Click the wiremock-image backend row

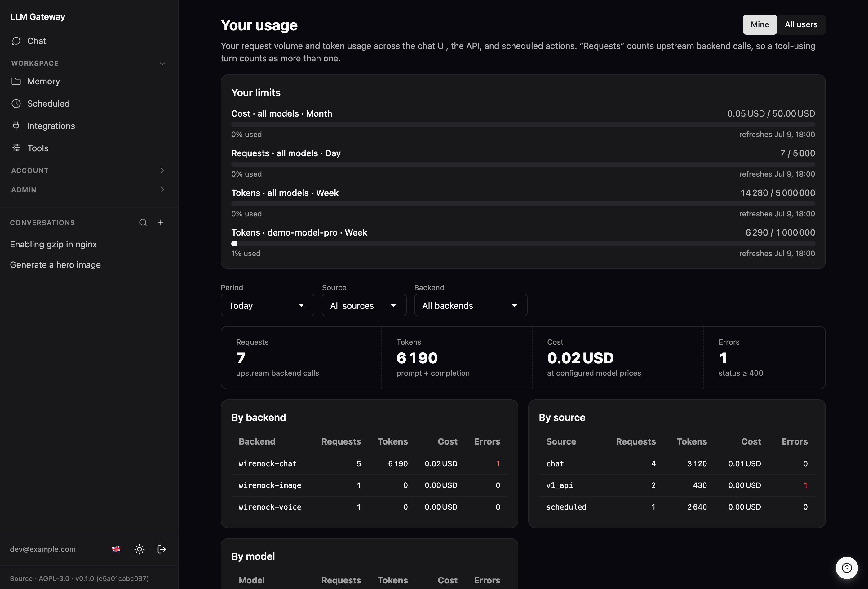point(370,485)
